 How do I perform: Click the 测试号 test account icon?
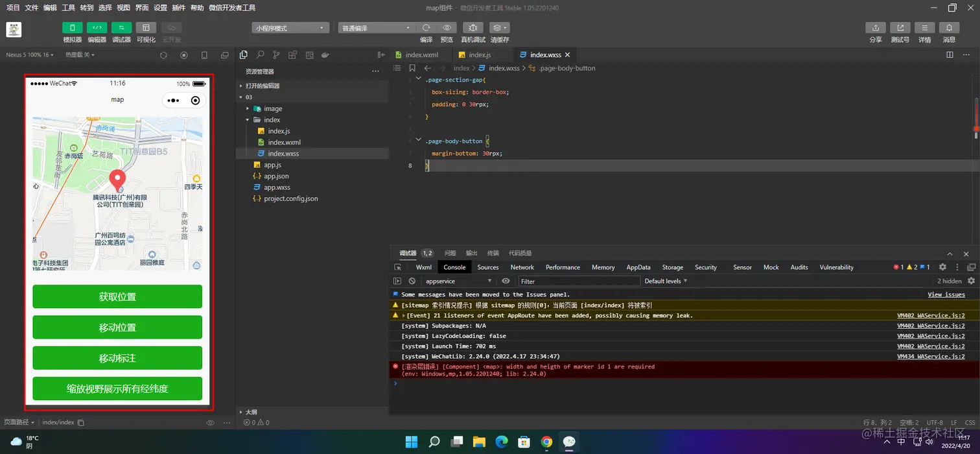pyautogui.click(x=900, y=28)
